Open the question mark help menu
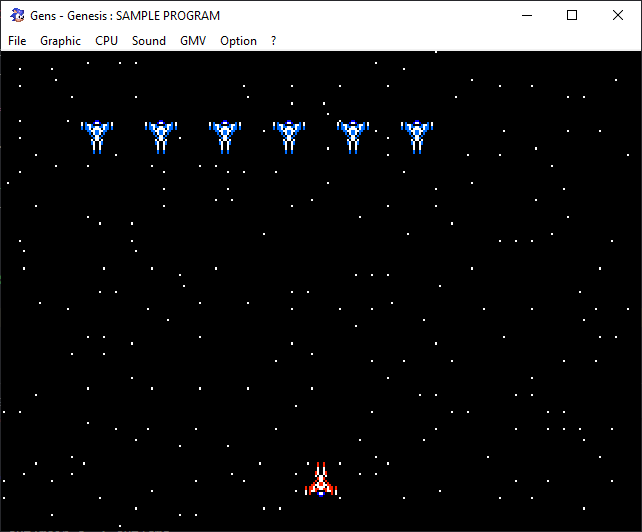This screenshot has height=532, width=642. 274,41
